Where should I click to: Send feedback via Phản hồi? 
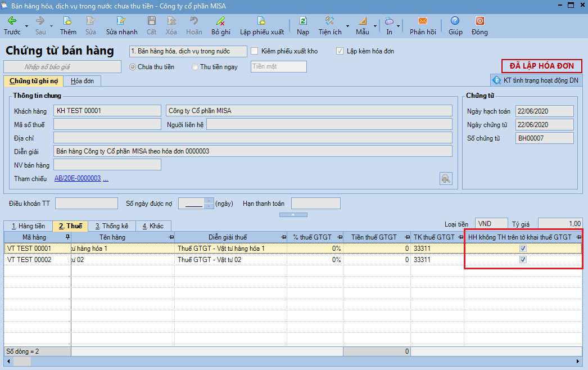(423, 26)
